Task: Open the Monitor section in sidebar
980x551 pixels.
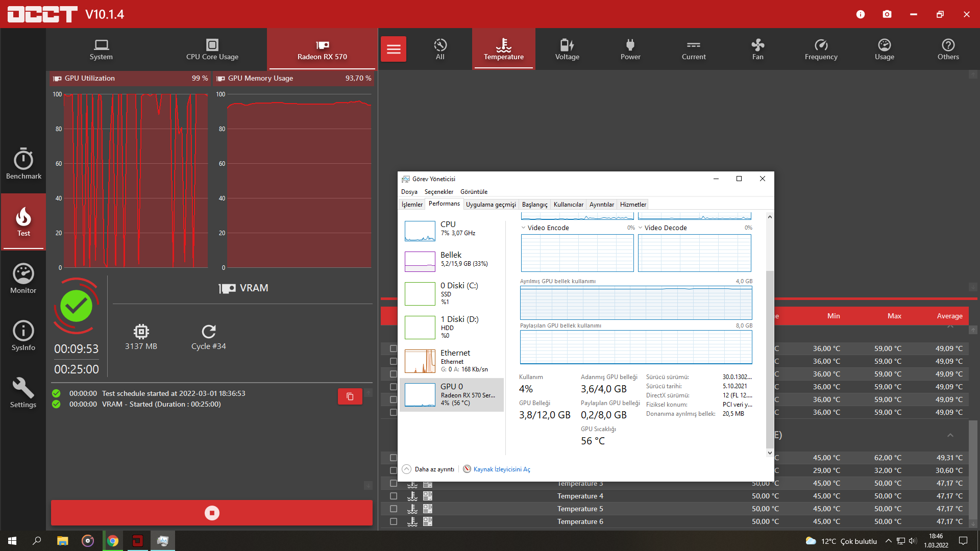Action: (x=23, y=279)
